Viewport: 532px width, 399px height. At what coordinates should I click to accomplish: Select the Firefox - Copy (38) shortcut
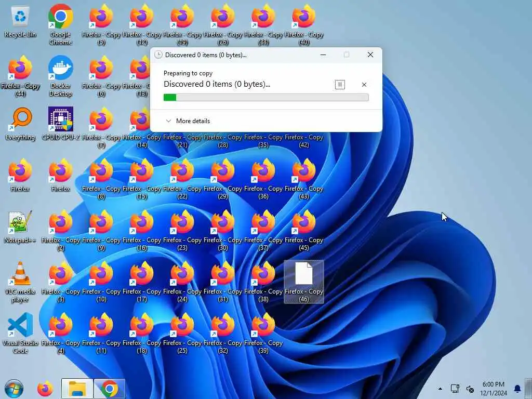(x=263, y=282)
